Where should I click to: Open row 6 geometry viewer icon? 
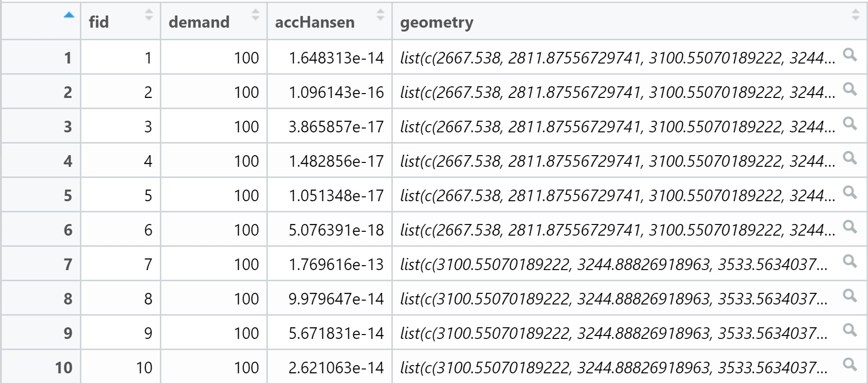[850, 226]
